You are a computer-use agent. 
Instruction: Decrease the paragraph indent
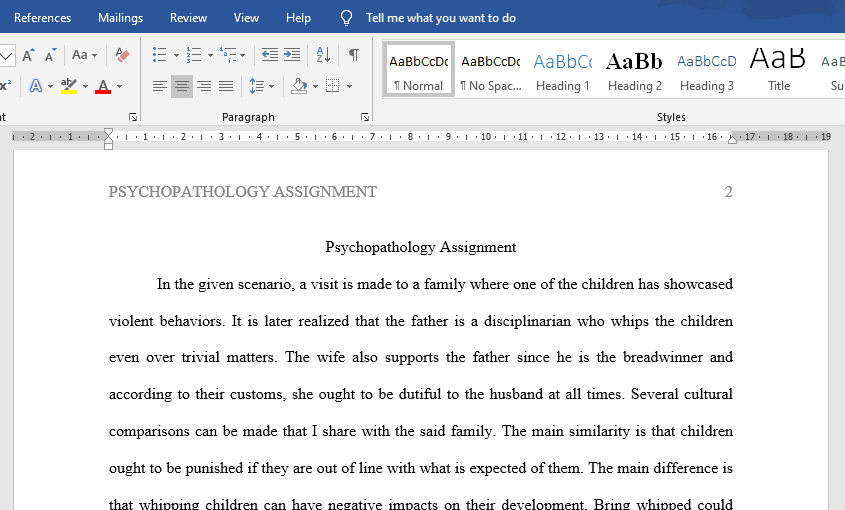[270, 55]
